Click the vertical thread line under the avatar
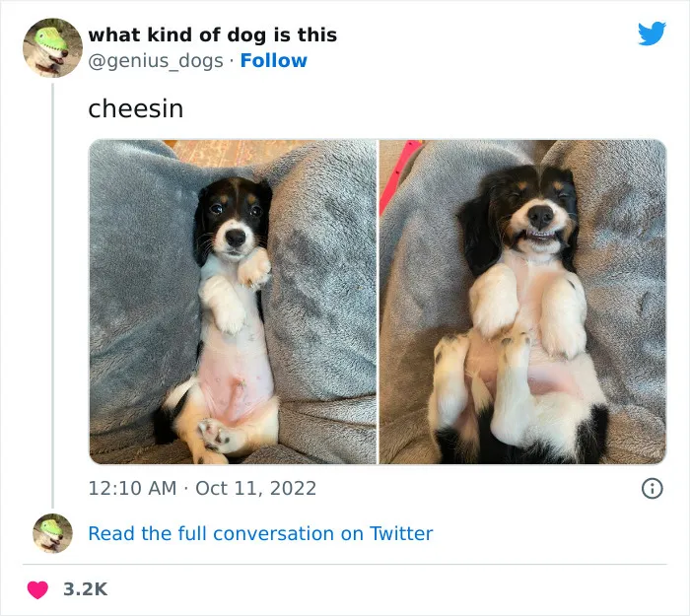 [x=52, y=296]
